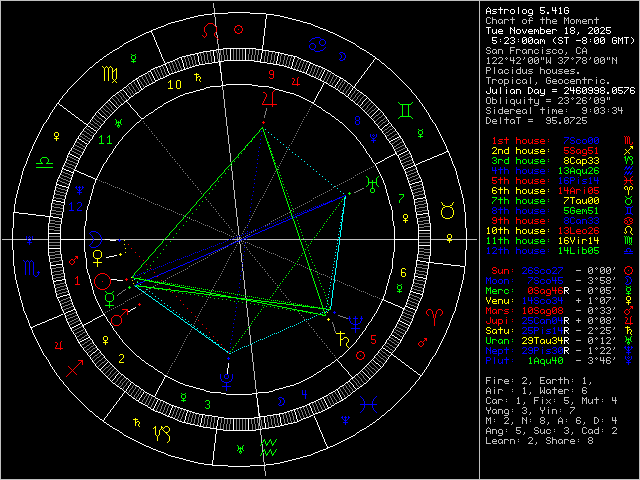Image resolution: width=640 pixels, height=480 pixels.
Task: Click the date 'Tue November 18, 2025'
Action: [548, 31]
